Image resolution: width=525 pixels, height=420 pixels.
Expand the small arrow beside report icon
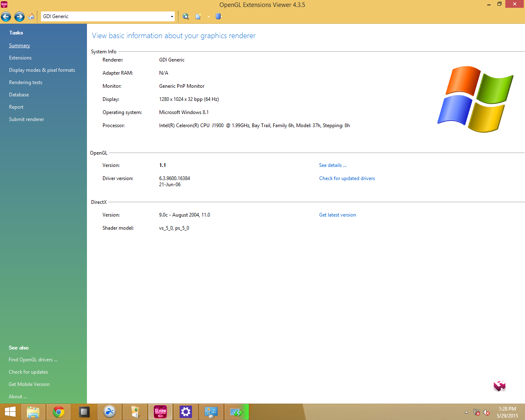point(208,17)
